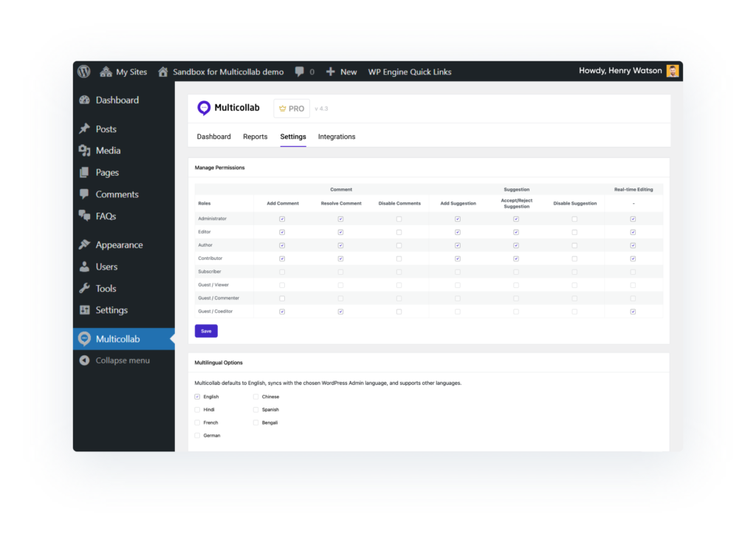Click the home icon for Sandbox site
The height and width of the screenshot is (537, 756).
[163, 72]
